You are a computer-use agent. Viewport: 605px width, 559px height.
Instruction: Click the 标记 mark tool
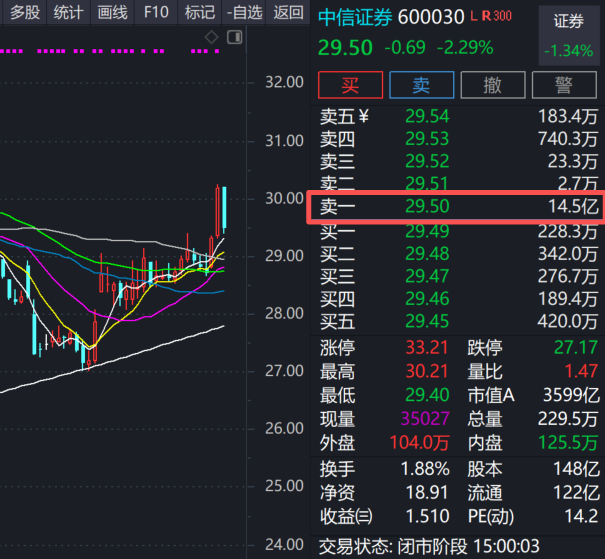click(x=200, y=12)
